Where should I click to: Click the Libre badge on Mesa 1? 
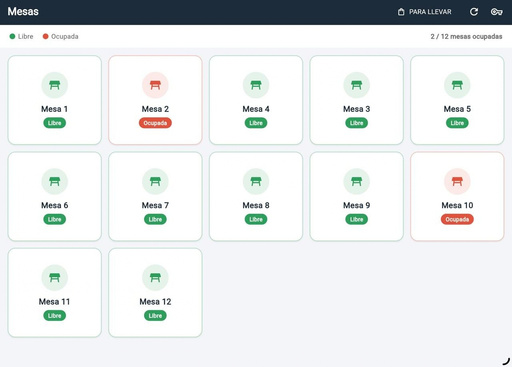[55, 123]
